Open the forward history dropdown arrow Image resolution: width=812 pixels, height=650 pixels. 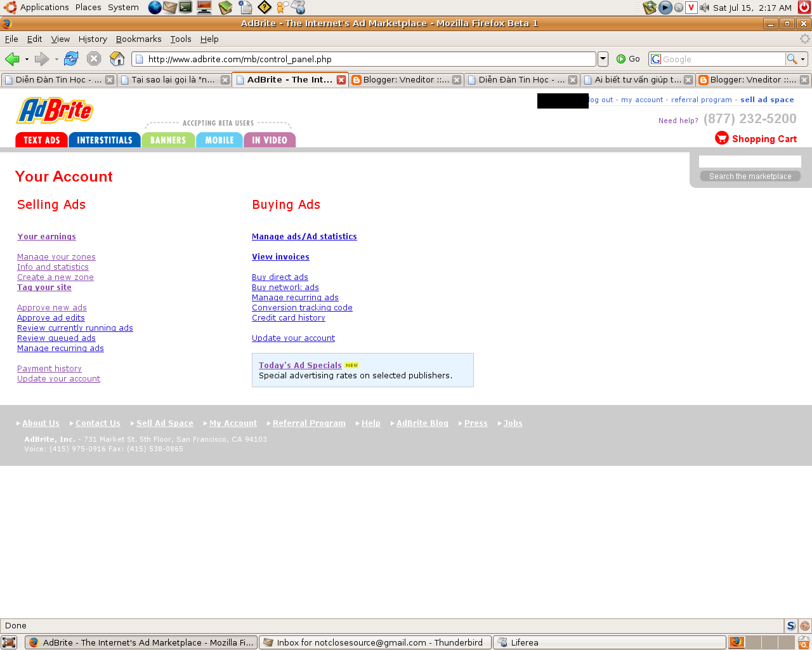click(56, 59)
